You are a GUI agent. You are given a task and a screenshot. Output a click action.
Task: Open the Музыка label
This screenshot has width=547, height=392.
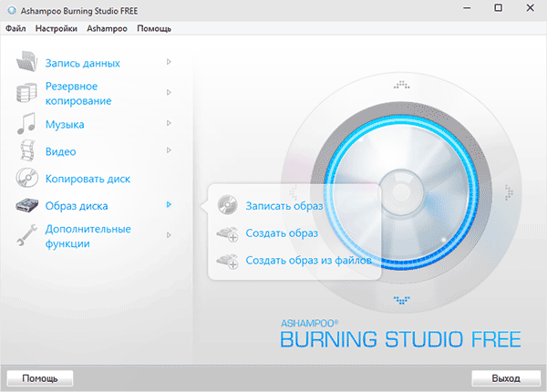65,125
